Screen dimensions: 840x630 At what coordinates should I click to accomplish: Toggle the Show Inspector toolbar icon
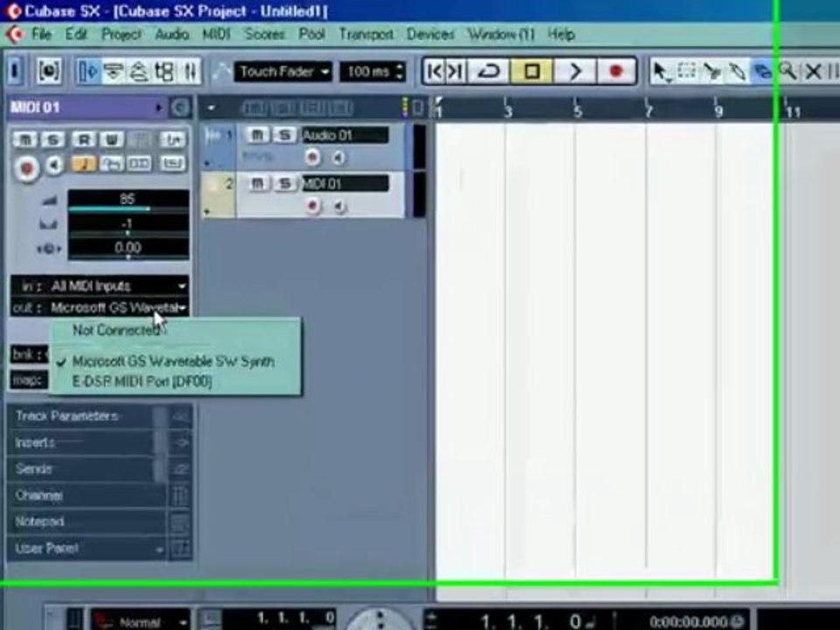point(87,71)
